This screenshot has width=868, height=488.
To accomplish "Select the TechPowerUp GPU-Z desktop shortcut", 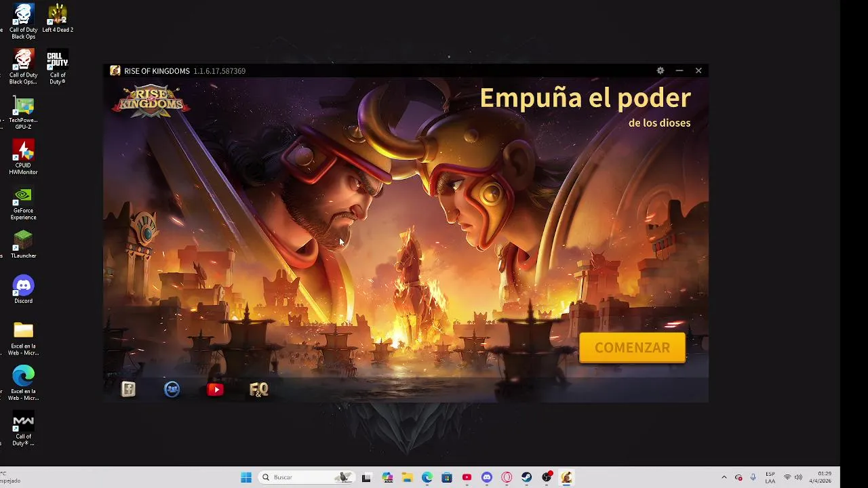I will point(24,113).
